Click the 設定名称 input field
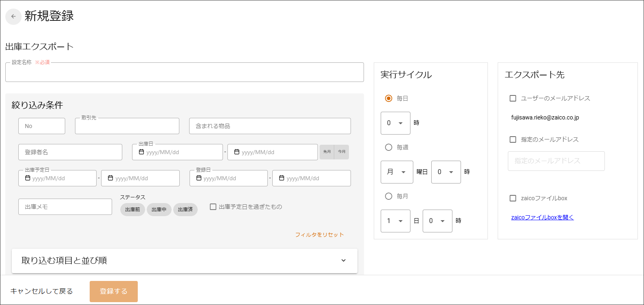This screenshot has width=644, height=305. coord(184,73)
